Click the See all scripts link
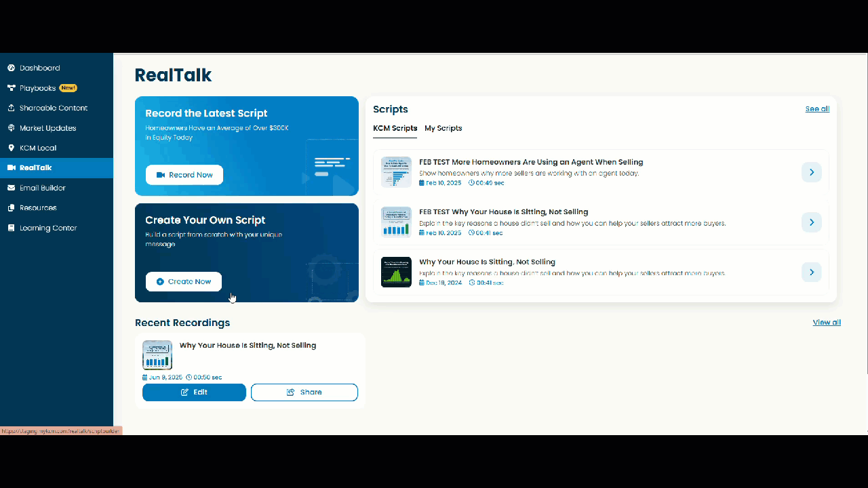868x488 pixels. tap(817, 108)
